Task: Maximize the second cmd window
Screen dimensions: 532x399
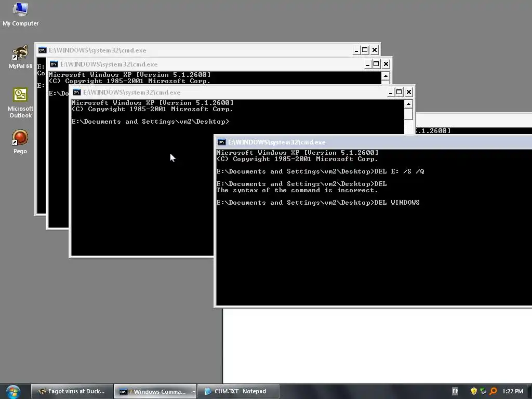Action: 376,64
